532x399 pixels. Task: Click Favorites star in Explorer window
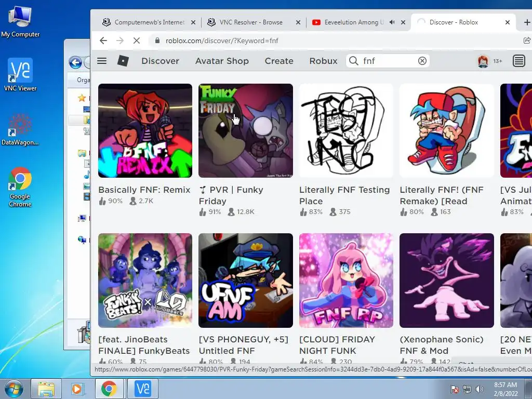(x=82, y=98)
